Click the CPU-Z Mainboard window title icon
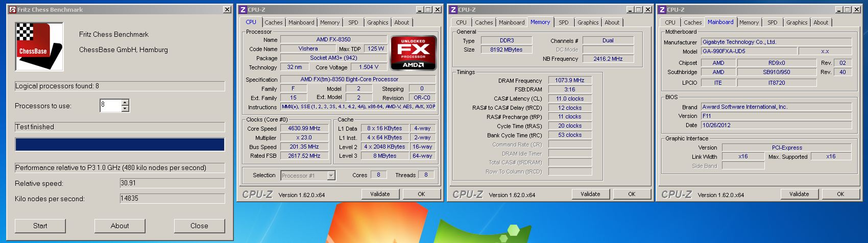Screen dimensions: 868x243 coord(662,10)
